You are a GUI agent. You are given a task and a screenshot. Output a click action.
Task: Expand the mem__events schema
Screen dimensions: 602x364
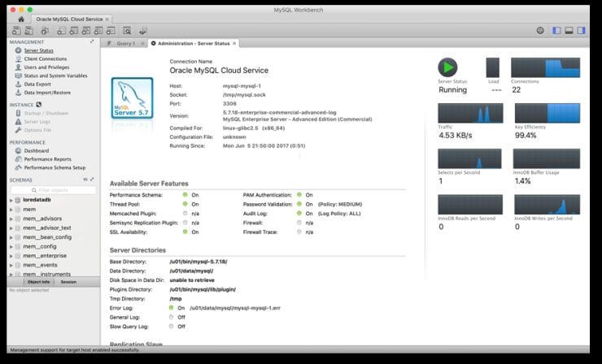tap(11, 265)
